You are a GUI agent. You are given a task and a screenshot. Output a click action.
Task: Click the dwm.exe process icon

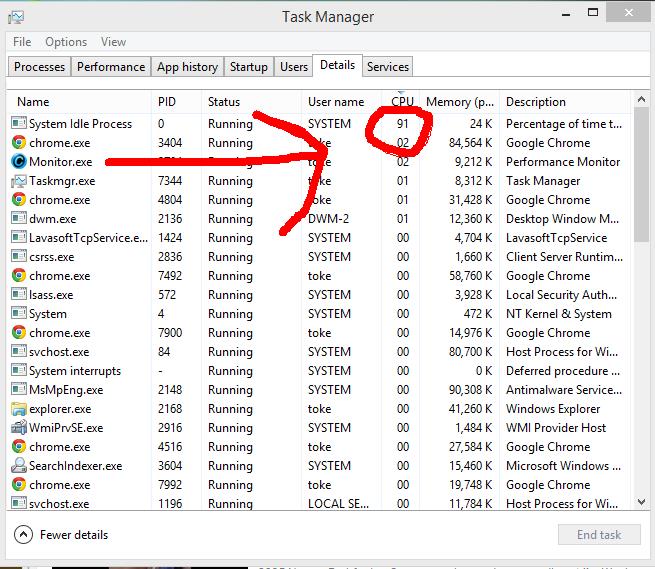point(19,218)
